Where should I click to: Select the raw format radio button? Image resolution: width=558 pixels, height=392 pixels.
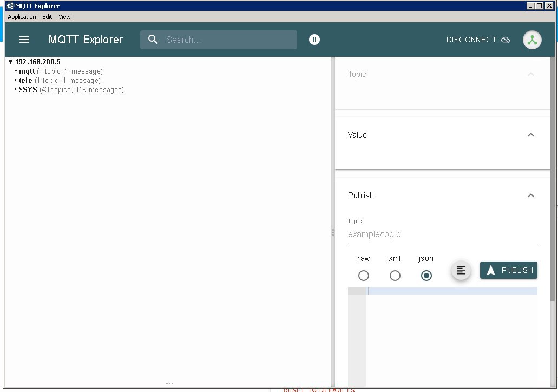pyautogui.click(x=363, y=276)
